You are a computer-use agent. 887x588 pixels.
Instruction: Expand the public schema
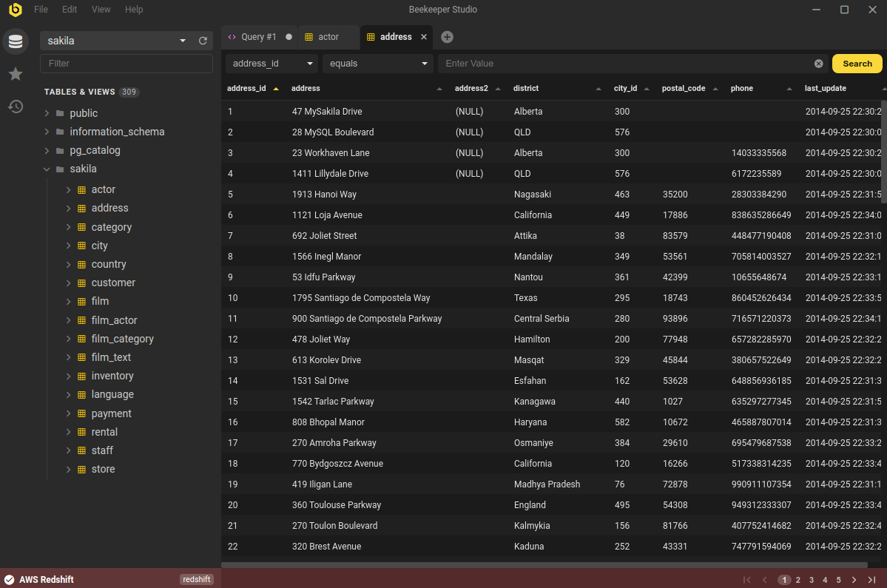(x=47, y=113)
